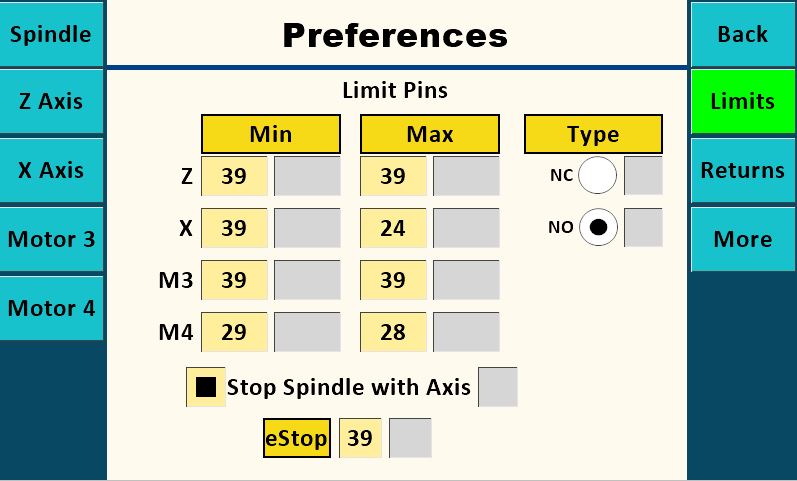Viewport: 797px width, 481px height.
Task: Switch to Z Axis settings
Action: 51,101
